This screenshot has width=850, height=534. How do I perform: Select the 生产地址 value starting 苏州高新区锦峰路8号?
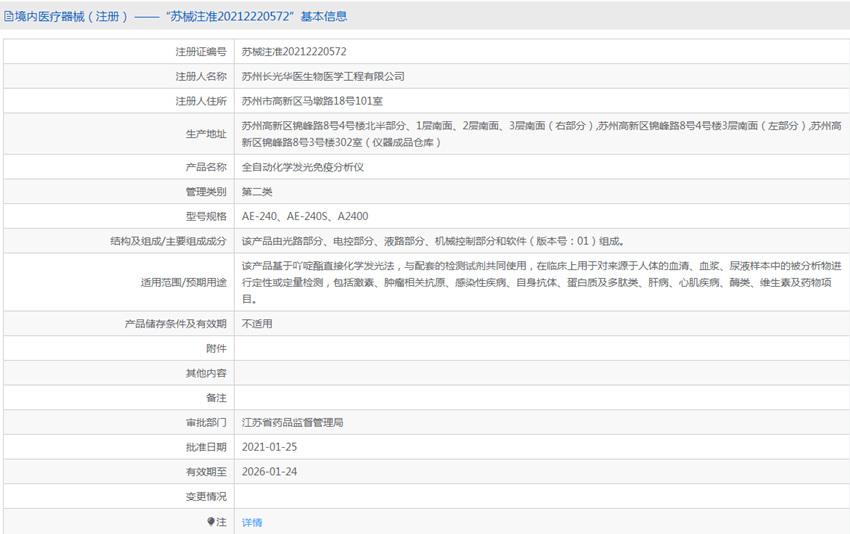(542, 134)
